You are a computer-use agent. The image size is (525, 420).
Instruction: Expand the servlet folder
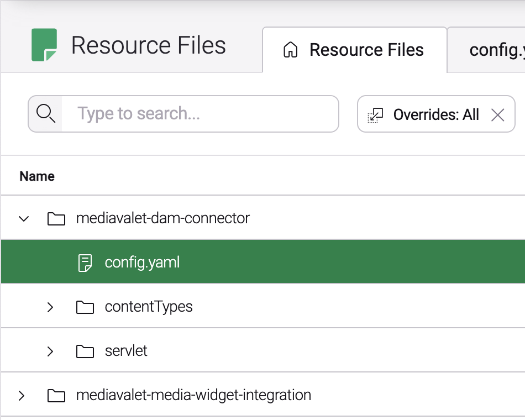click(50, 351)
